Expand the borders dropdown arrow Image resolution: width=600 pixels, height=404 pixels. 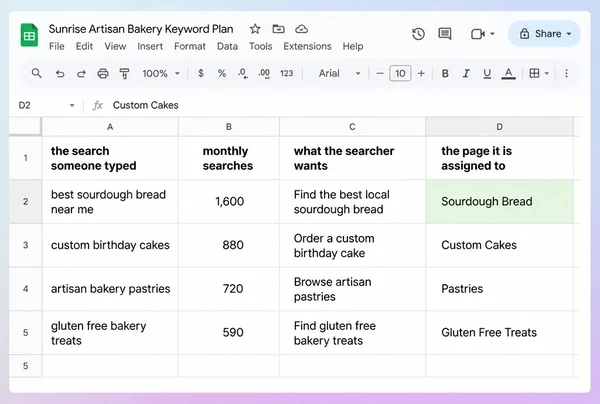coord(546,73)
